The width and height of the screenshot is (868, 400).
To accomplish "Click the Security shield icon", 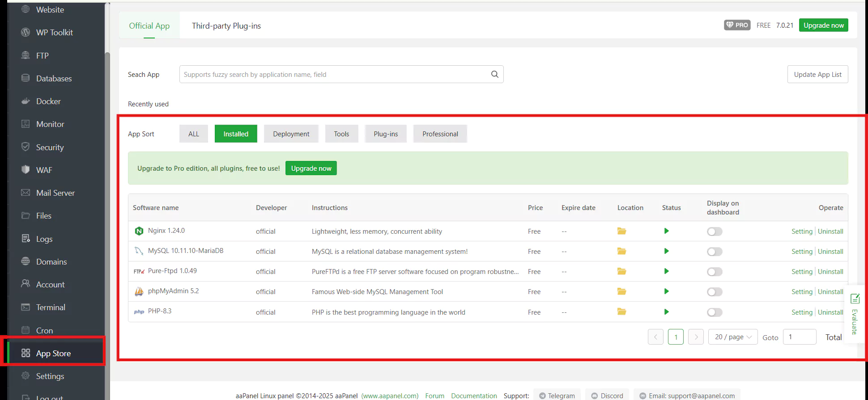I will point(26,147).
